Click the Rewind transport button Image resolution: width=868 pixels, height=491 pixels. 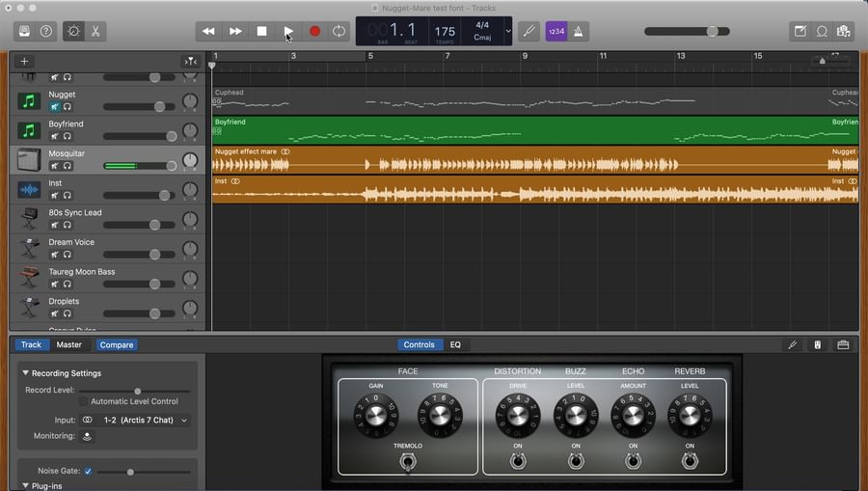click(x=208, y=32)
